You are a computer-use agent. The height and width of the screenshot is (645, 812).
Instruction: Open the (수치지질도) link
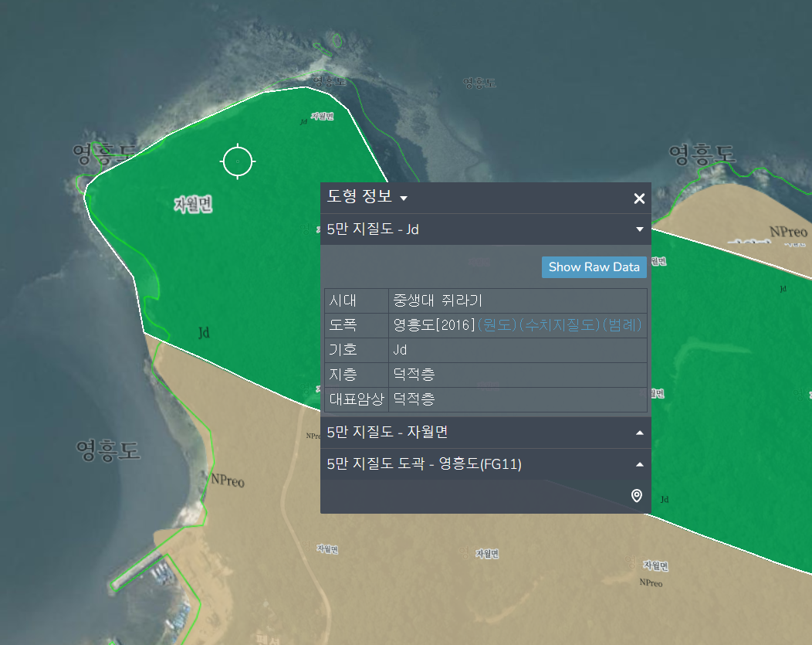coord(560,325)
